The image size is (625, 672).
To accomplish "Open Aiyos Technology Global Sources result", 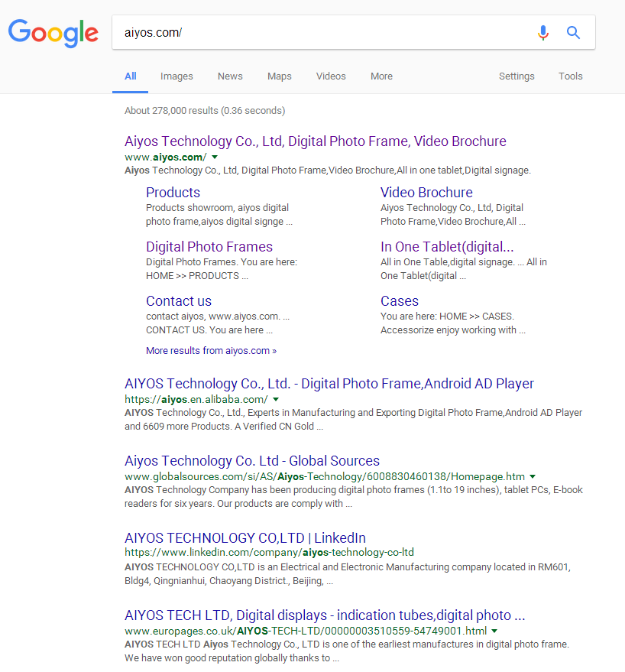I will [x=252, y=461].
